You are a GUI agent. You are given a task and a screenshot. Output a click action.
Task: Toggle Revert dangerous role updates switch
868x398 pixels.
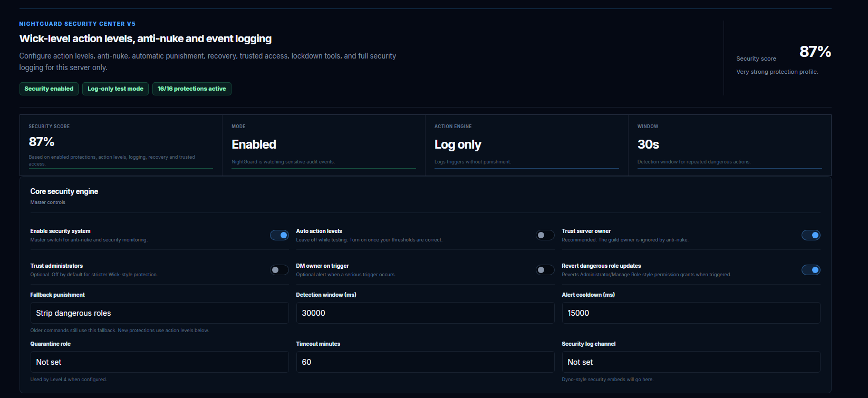tap(811, 270)
